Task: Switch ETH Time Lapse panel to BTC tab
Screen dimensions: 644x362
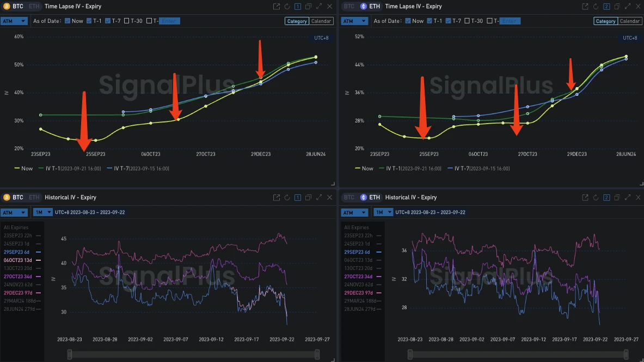Action: coord(349,7)
